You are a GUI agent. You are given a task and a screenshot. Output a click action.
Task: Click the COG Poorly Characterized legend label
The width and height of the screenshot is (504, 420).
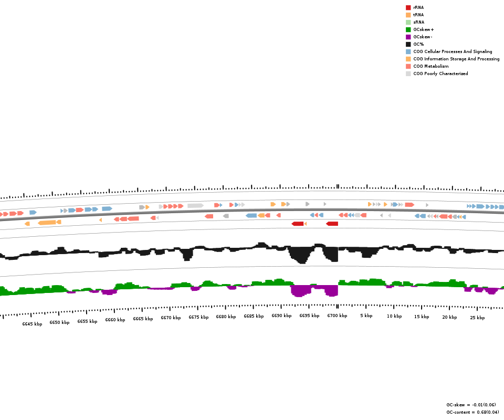tap(440, 73)
